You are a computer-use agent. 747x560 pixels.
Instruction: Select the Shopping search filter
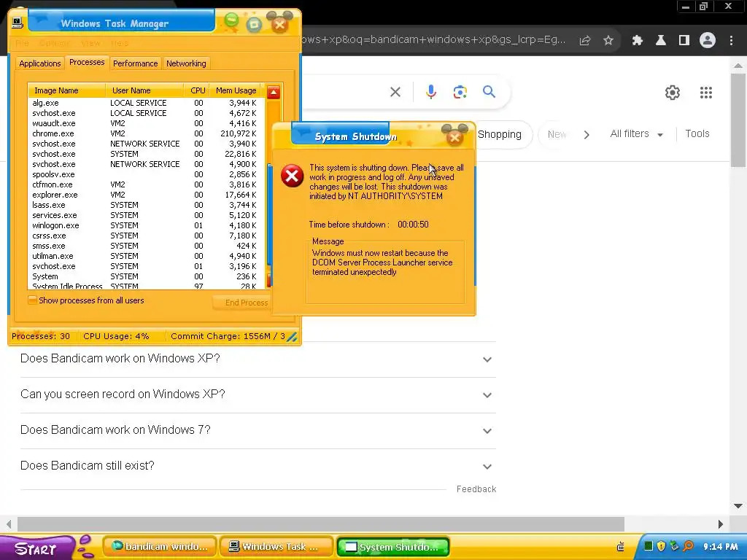[500, 135]
